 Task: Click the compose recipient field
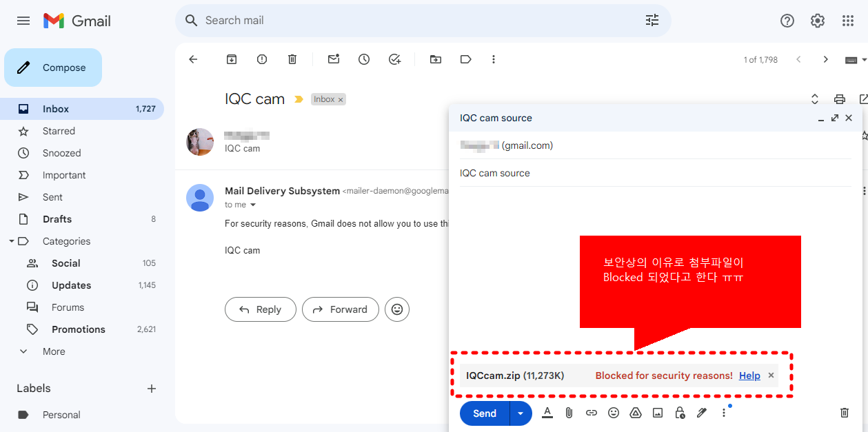click(655, 145)
